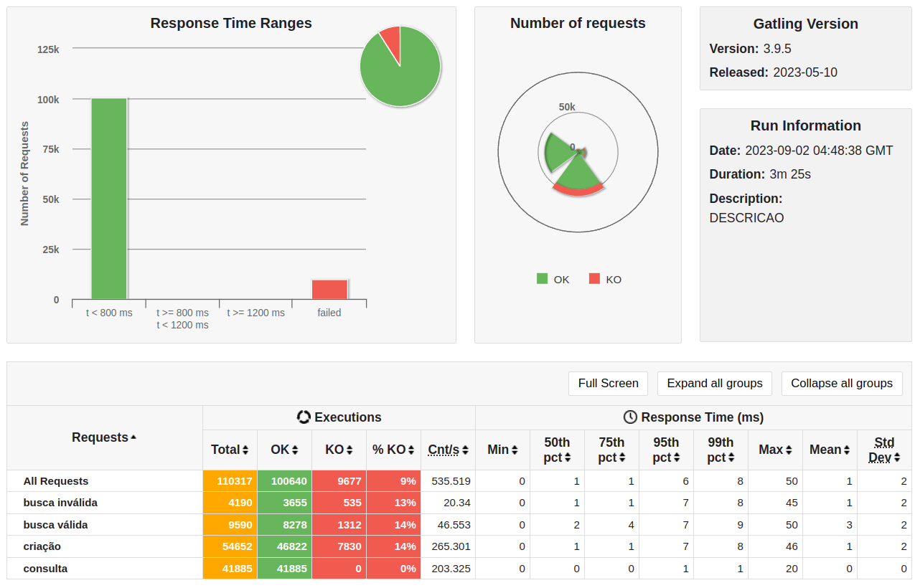The width and height of the screenshot is (915, 588).
Task: Sort by 75th pct arrows
Action: [x=622, y=457]
